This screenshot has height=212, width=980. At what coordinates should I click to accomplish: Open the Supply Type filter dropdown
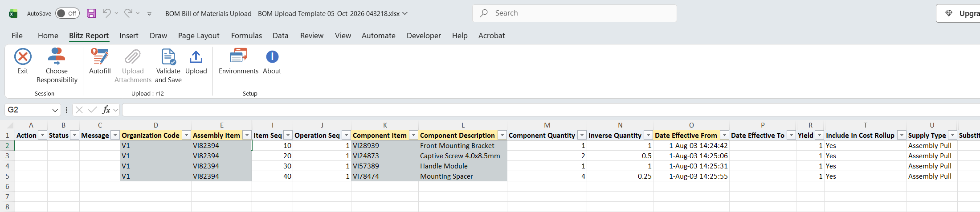(952, 136)
